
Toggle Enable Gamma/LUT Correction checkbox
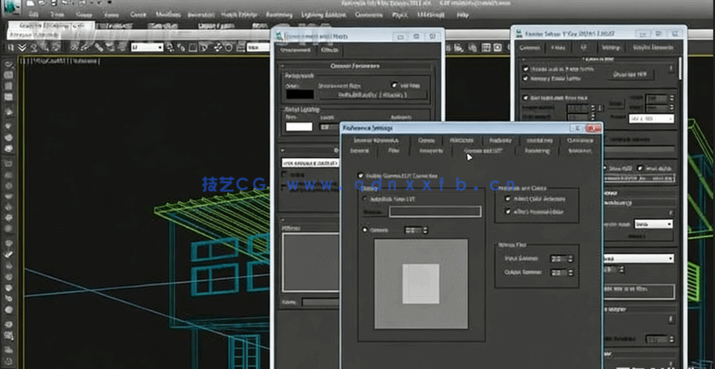coord(361,175)
